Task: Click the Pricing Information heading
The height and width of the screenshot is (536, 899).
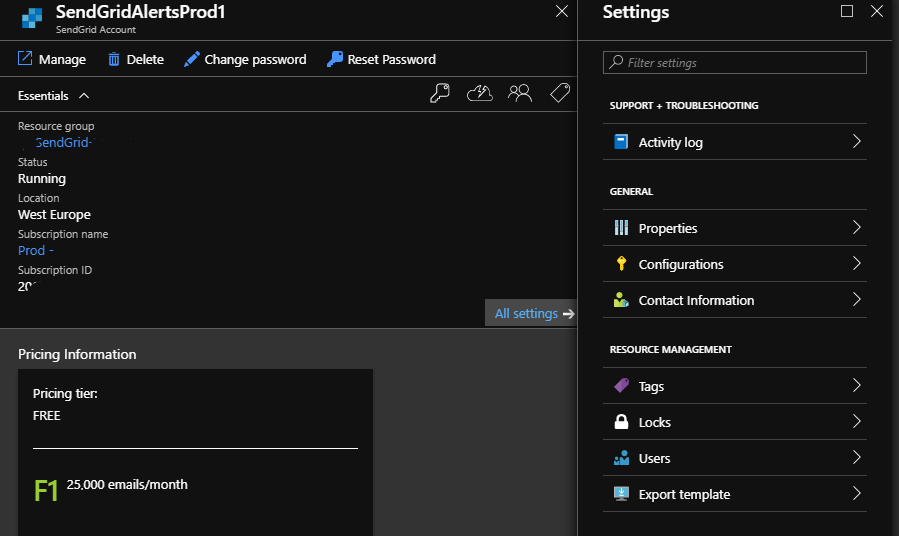Action: click(77, 354)
